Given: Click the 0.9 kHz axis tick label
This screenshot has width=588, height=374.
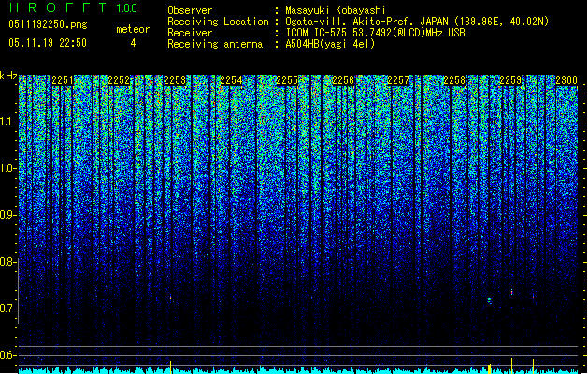Looking at the screenshot, I should [x=8, y=215].
